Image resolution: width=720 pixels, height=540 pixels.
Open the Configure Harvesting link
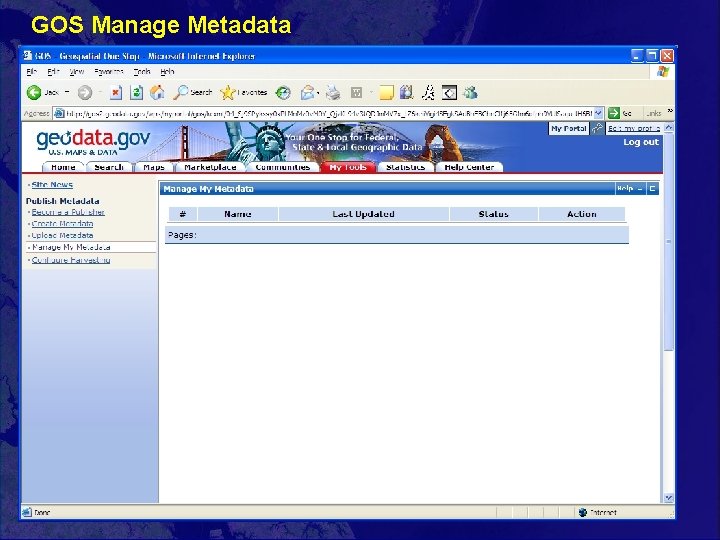click(x=71, y=260)
